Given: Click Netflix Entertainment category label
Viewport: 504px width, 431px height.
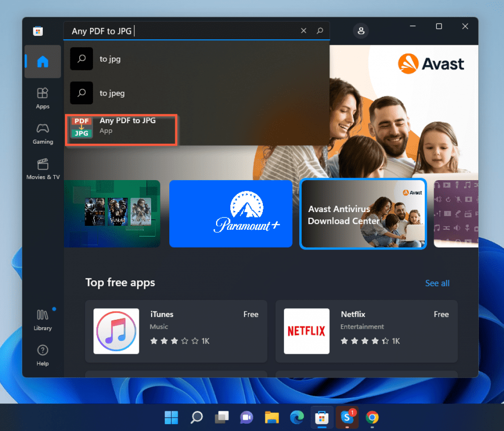Looking at the screenshot, I should (x=362, y=327).
